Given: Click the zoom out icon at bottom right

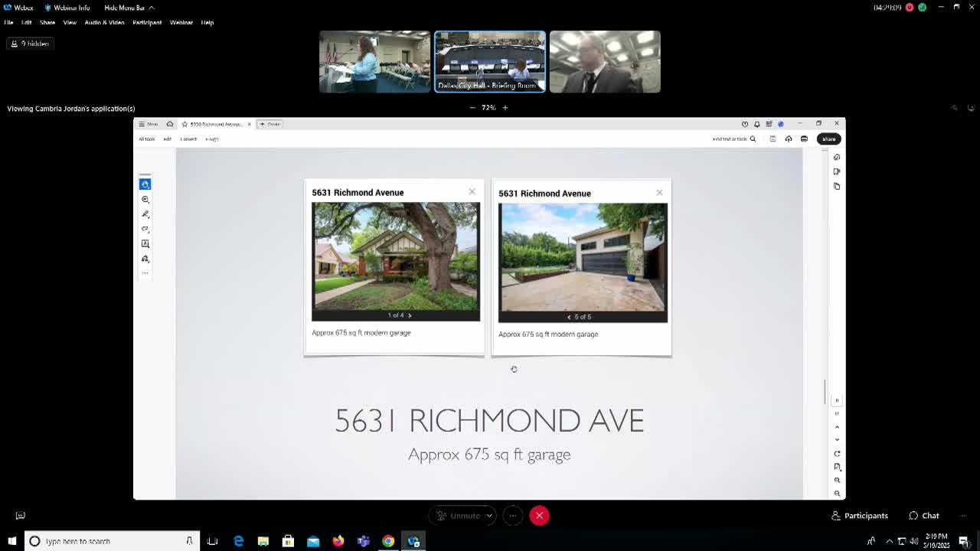Looking at the screenshot, I should [x=837, y=493].
